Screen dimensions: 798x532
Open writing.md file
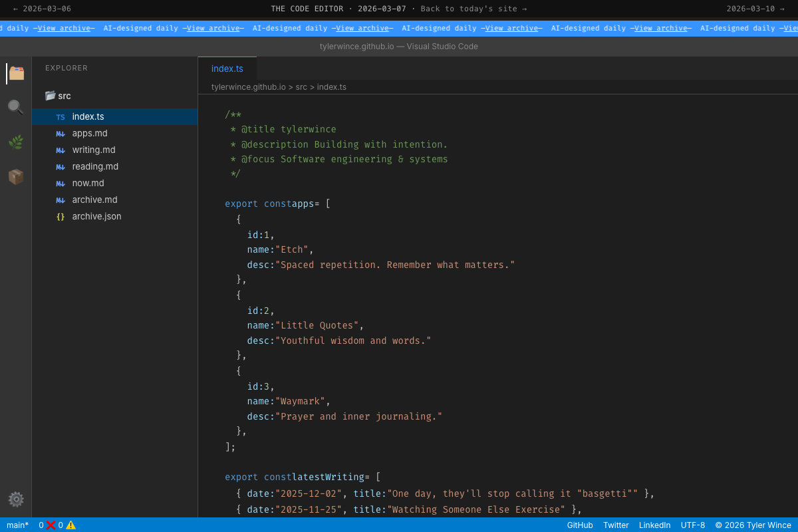click(115, 150)
